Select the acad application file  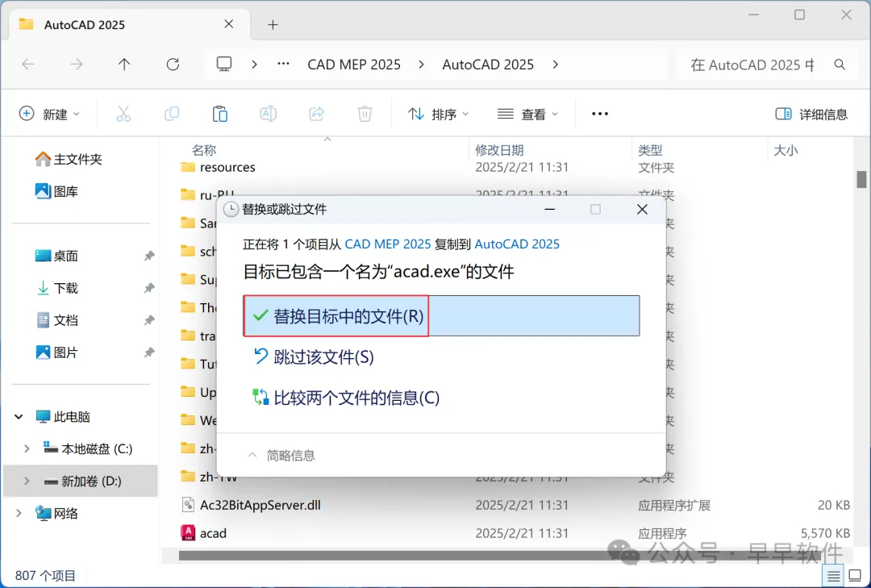point(213,533)
